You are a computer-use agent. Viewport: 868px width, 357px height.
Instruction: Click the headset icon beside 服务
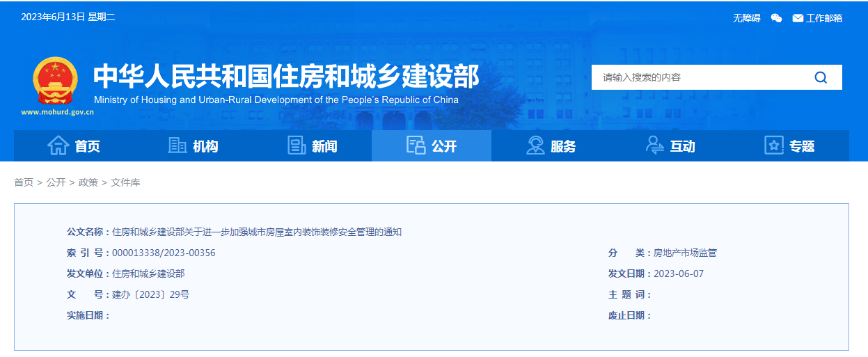[535, 145]
